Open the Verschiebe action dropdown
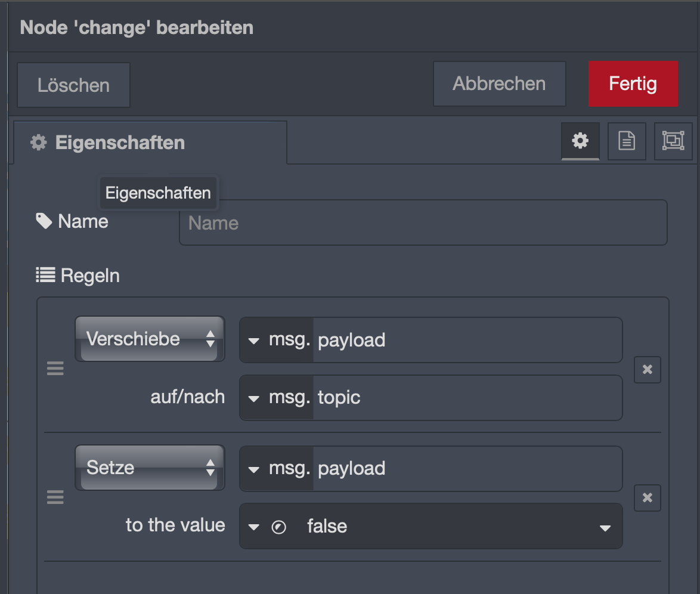This screenshot has width=700, height=594. pos(150,339)
